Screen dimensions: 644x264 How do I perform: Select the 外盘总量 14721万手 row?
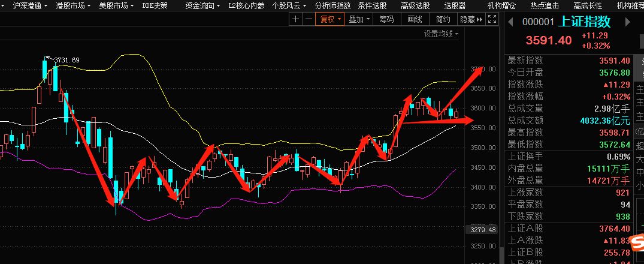point(569,181)
